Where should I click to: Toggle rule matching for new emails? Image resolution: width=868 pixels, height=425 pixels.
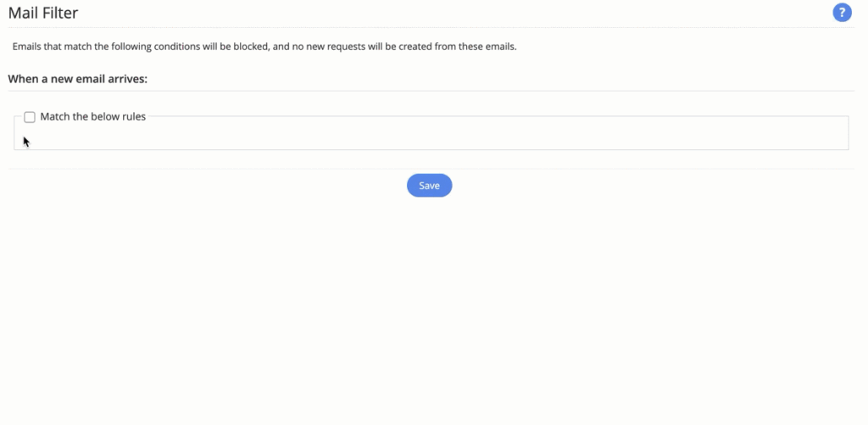coord(30,117)
